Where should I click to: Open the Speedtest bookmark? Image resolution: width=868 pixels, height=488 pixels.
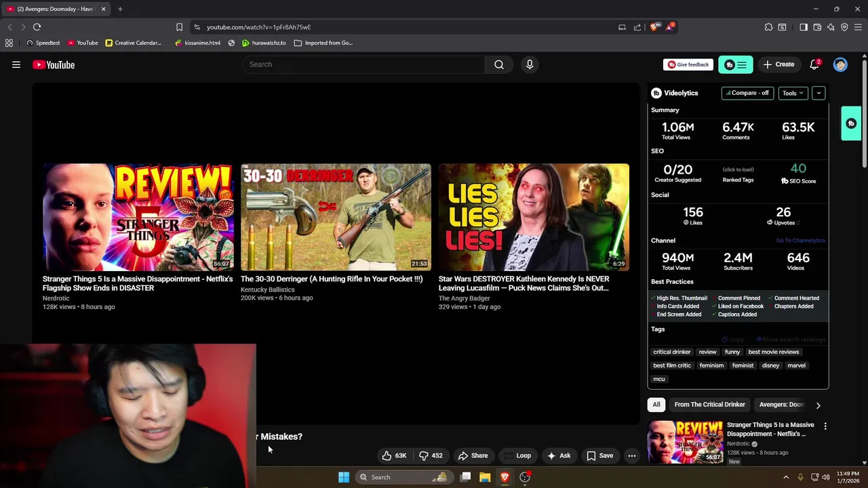(43, 43)
